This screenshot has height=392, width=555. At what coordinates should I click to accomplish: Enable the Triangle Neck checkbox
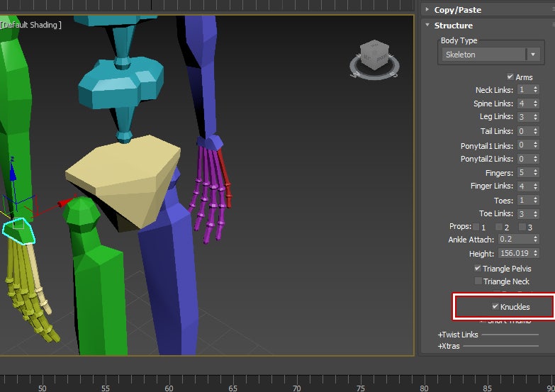pyautogui.click(x=478, y=281)
